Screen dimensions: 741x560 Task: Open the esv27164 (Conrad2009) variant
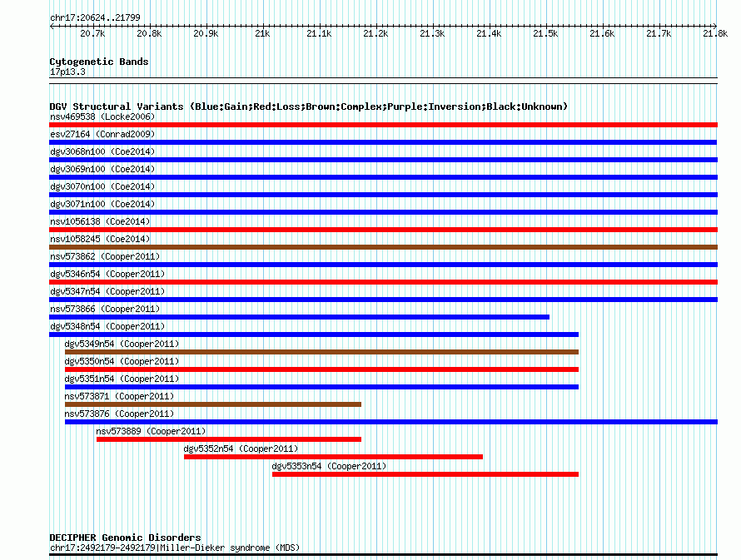(102, 134)
